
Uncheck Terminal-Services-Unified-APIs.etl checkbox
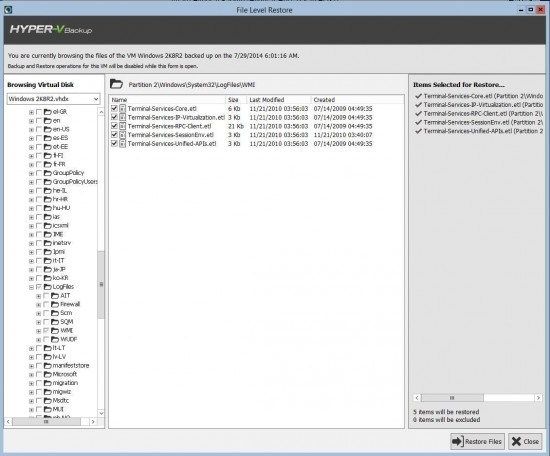(x=114, y=143)
